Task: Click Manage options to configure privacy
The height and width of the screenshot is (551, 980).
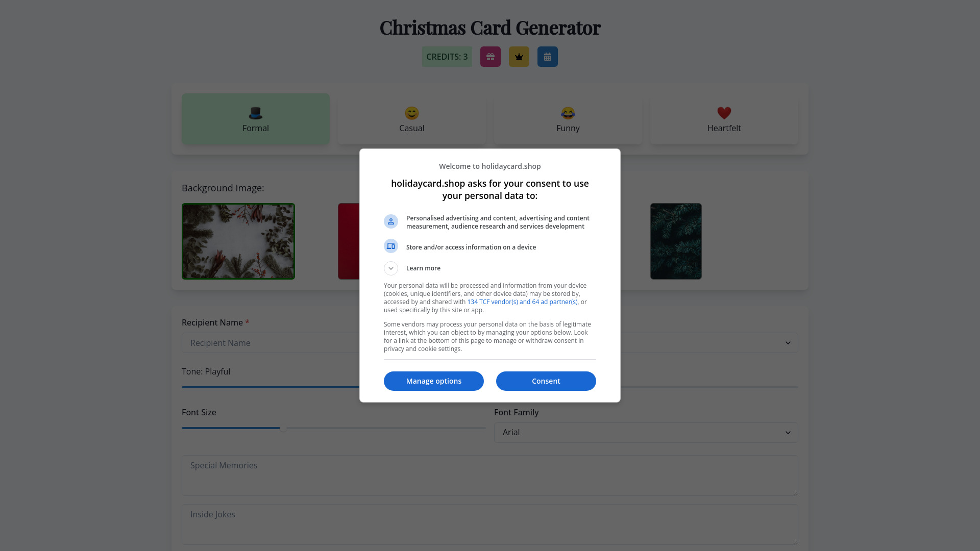Action: 433,381
